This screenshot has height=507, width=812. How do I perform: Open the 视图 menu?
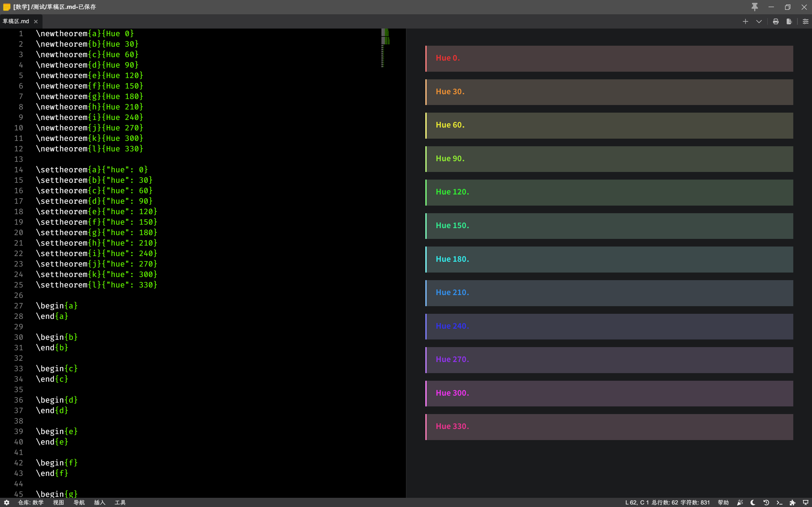58,502
